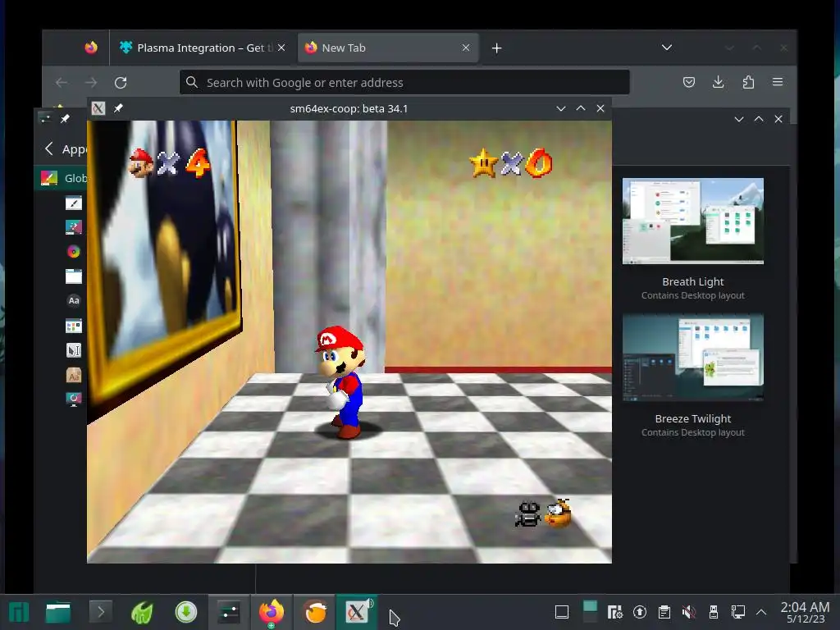The height and width of the screenshot is (630, 840).
Task: Minimize the sm64ex-coop window
Action: click(561, 108)
